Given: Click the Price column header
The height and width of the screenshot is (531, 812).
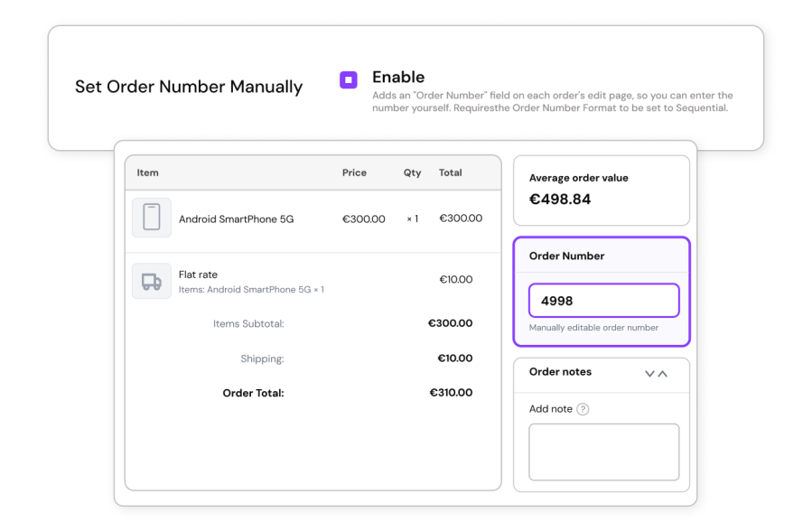Looking at the screenshot, I should click(x=354, y=172).
